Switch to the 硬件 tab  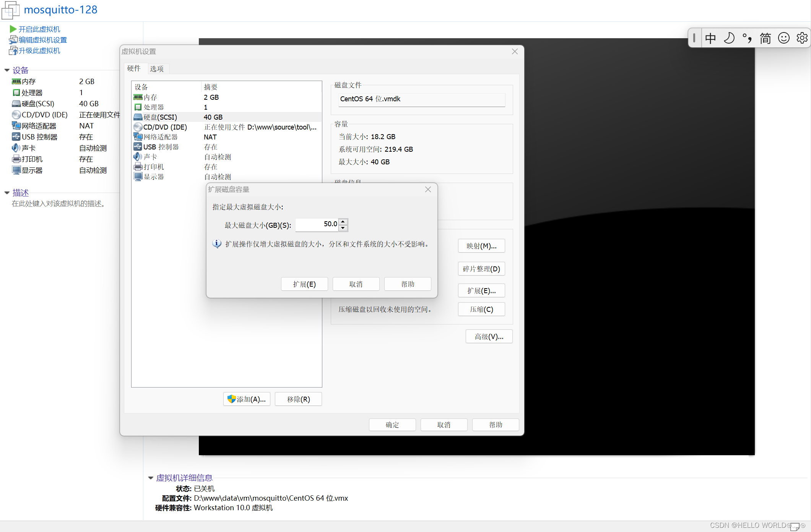134,68
